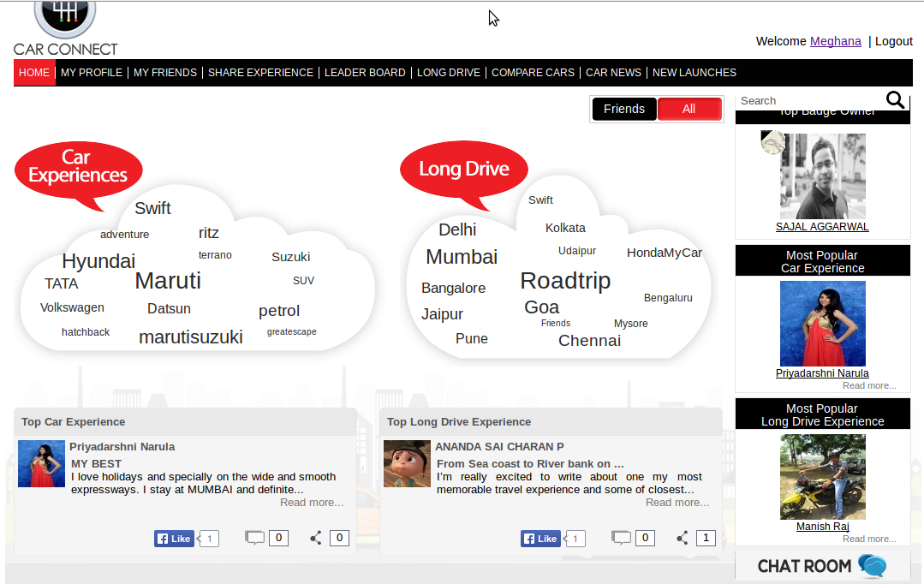Click the search magnifier icon

coord(895,100)
